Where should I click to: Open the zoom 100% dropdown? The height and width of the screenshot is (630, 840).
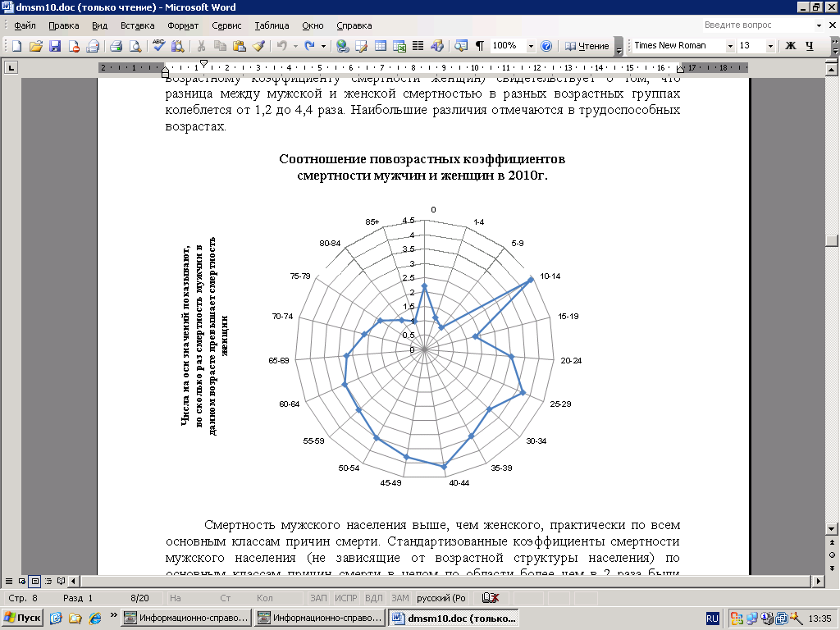pyautogui.click(x=531, y=46)
